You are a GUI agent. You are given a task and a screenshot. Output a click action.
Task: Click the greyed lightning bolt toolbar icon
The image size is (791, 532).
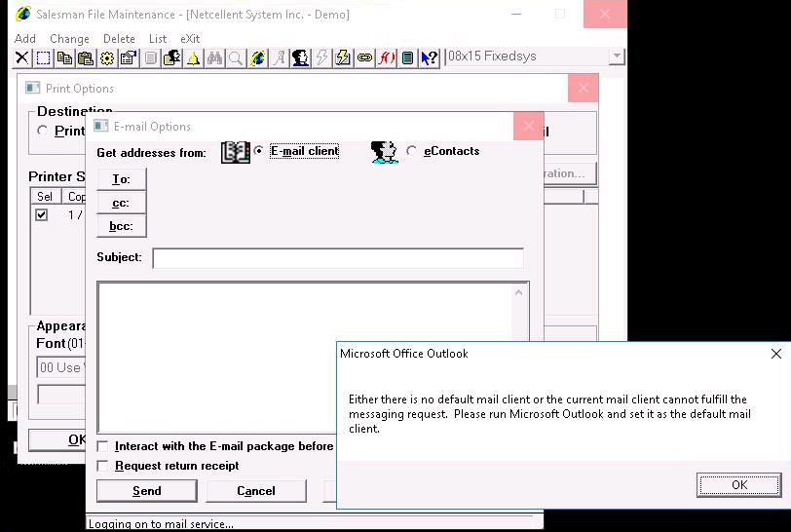pos(321,58)
